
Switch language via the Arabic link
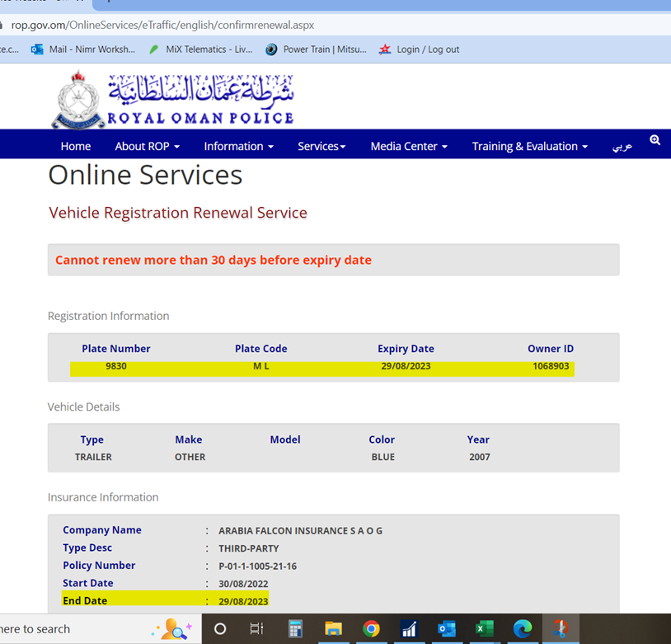pos(622,146)
